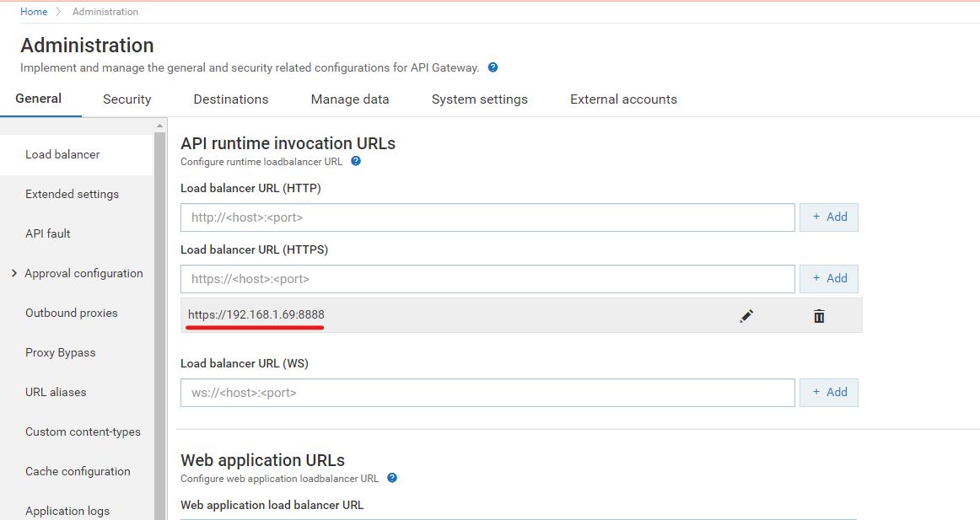This screenshot has height=520, width=980.
Task: Click the pencil edit icon for HTTPS URL
Action: 746,316
